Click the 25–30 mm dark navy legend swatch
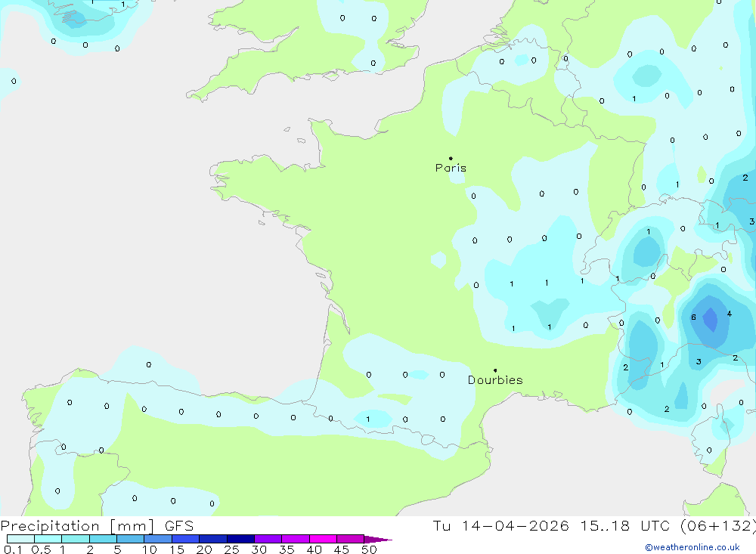 pyautogui.click(x=240, y=539)
